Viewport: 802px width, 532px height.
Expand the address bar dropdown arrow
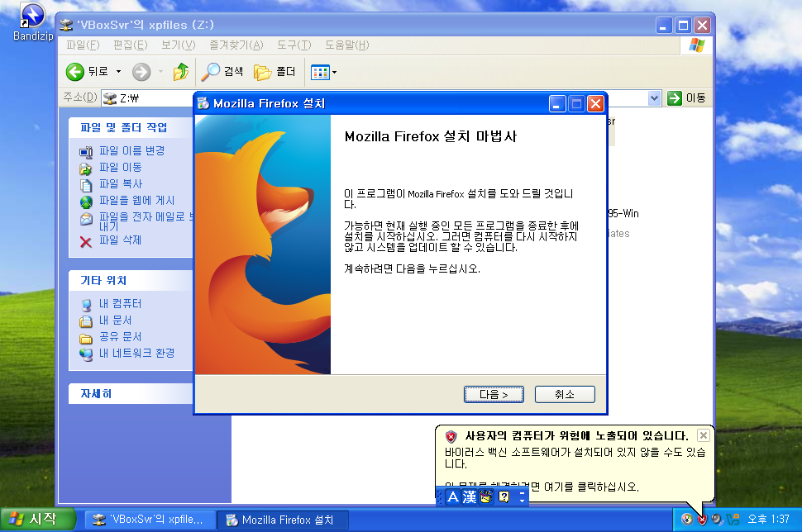(654, 97)
